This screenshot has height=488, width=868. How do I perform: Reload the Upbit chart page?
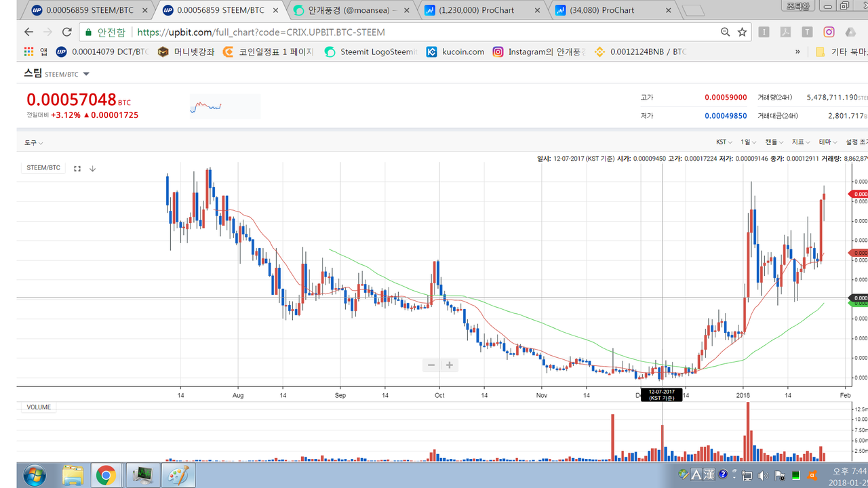click(x=66, y=32)
